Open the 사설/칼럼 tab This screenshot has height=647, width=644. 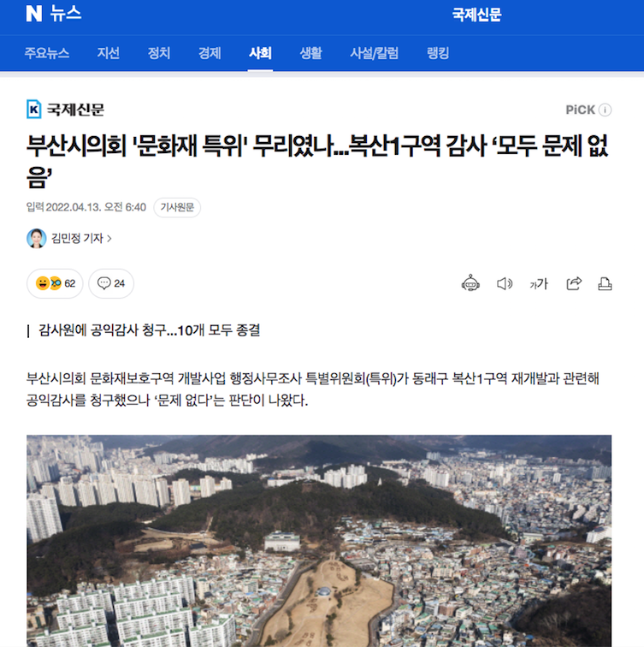(374, 53)
